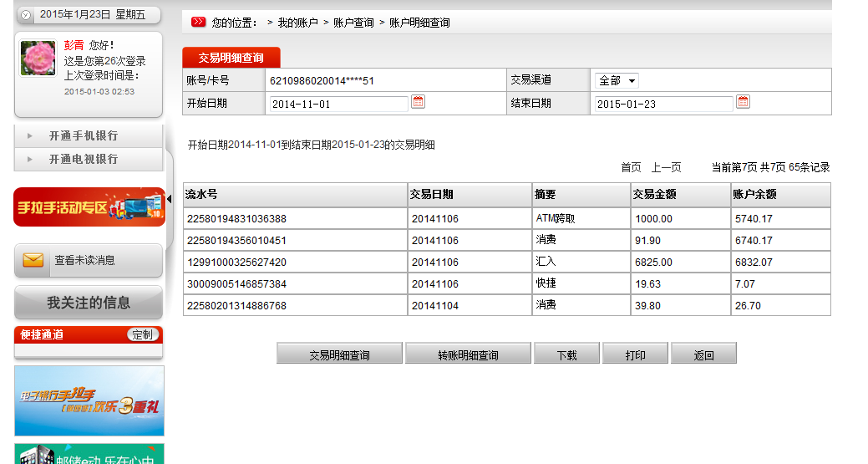
Task: Click the red arrow location icon
Action: pyautogui.click(x=199, y=23)
